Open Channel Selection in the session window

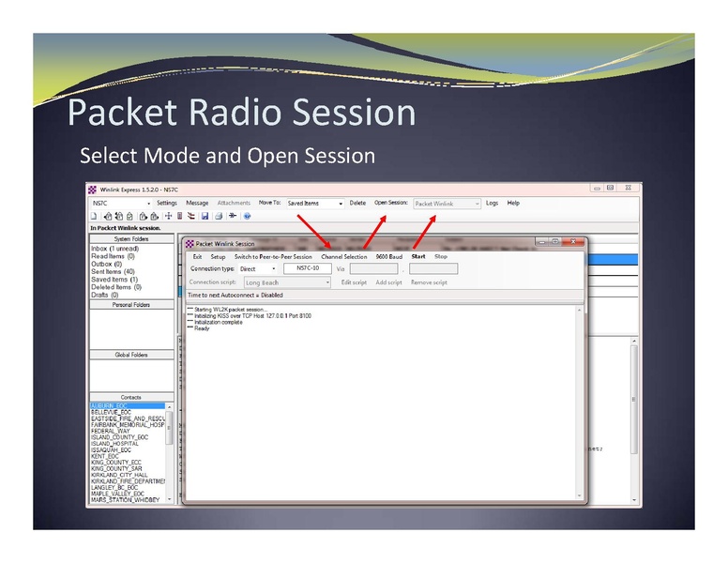[x=344, y=256]
